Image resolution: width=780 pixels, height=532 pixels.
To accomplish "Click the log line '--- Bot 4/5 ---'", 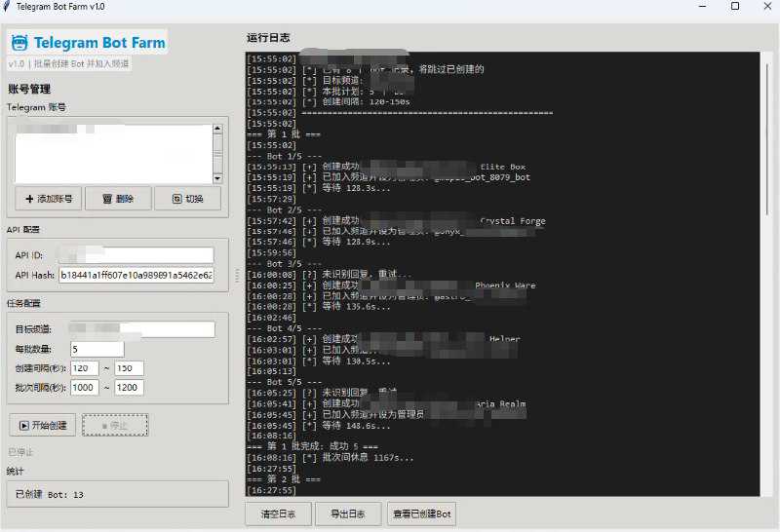I will 285,328.
